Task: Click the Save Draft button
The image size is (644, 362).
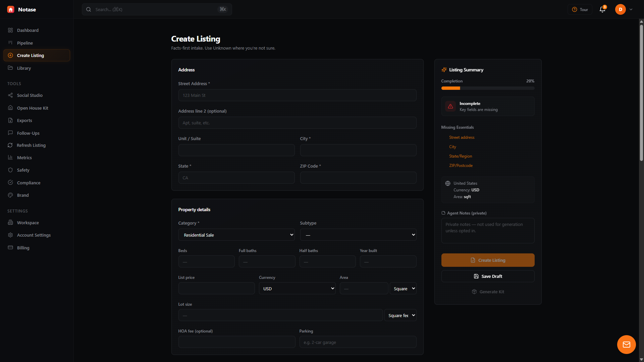Action: pos(488,276)
